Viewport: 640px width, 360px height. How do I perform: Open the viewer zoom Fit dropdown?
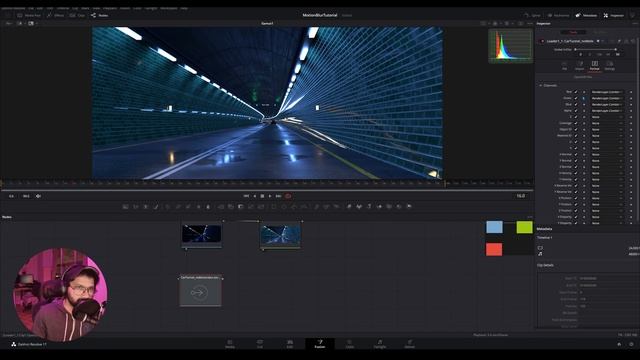click(9, 24)
